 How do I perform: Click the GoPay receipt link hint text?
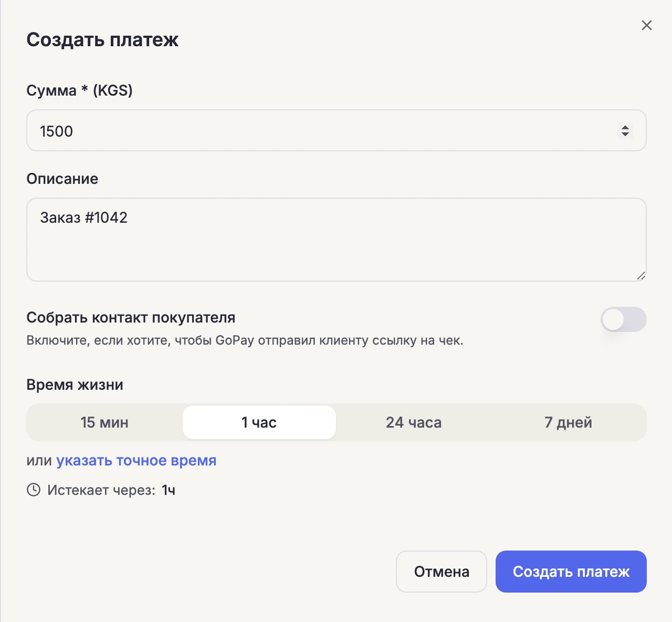[245, 340]
